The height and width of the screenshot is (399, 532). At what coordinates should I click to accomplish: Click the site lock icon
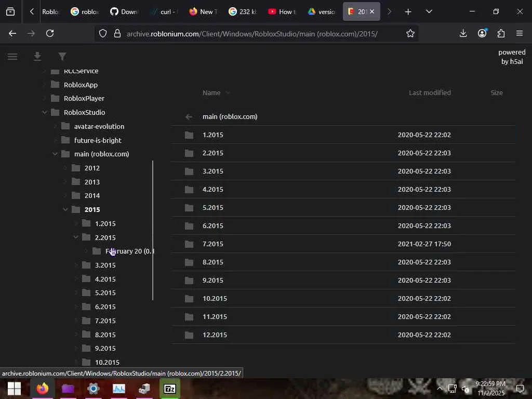coord(117,33)
